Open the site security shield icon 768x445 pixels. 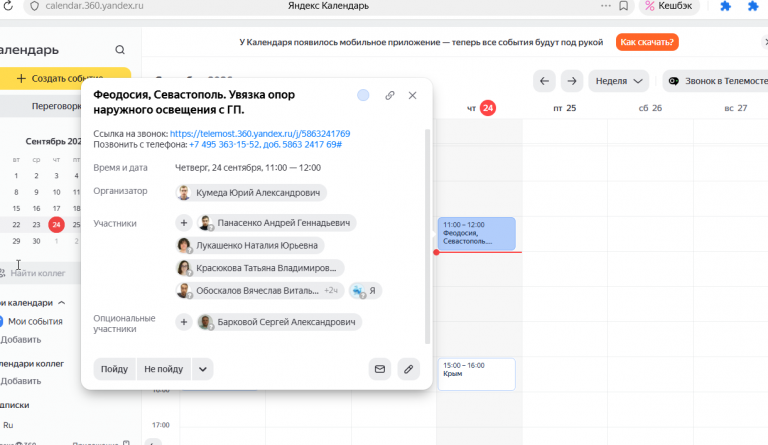(x=34, y=6)
